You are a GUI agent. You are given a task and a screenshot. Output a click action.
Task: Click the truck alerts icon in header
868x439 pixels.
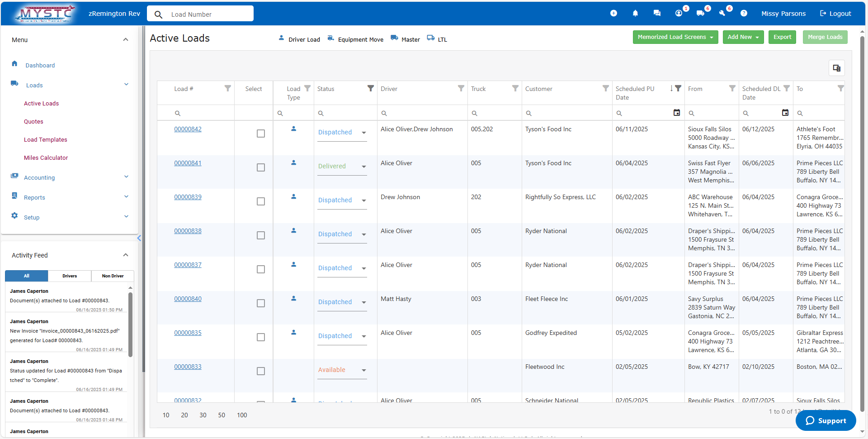(x=700, y=14)
